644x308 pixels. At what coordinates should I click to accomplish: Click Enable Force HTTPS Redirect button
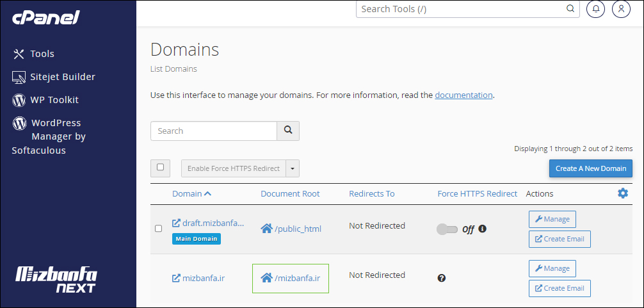[234, 168]
